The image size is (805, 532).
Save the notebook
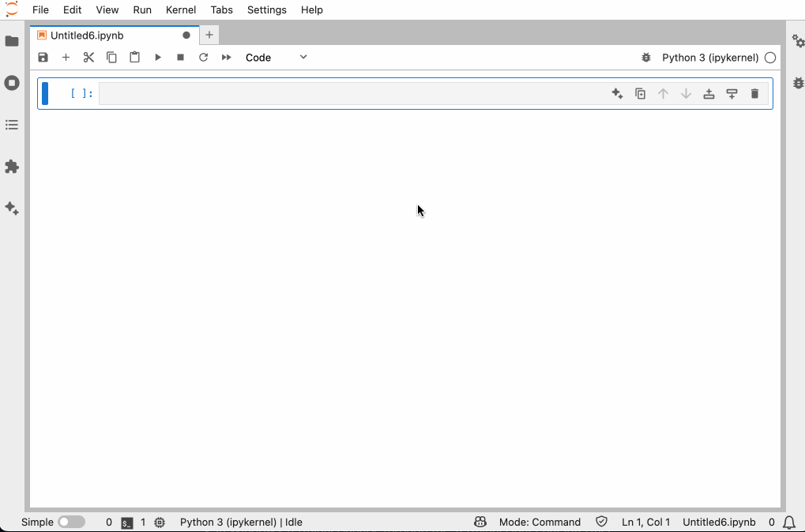[43, 57]
